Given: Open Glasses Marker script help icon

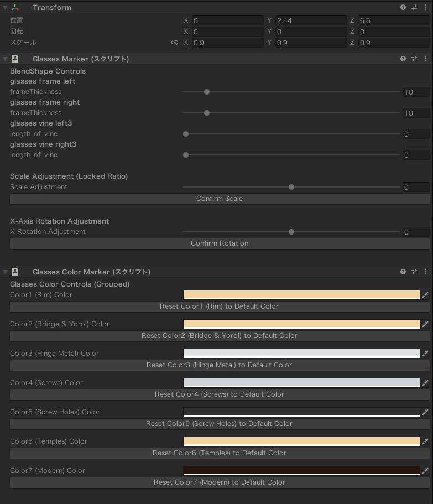Looking at the screenshot, I should (403, 59).
